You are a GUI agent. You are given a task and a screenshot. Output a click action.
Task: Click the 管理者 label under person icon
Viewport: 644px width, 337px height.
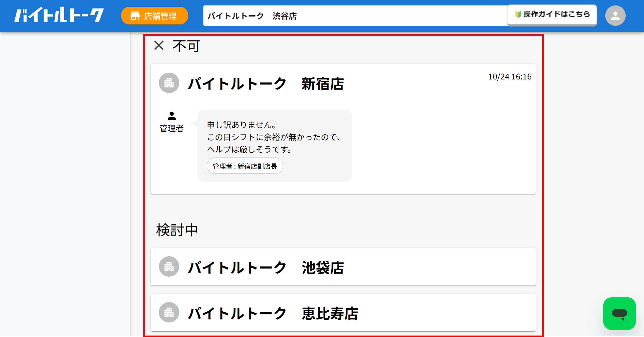(172, 128)
